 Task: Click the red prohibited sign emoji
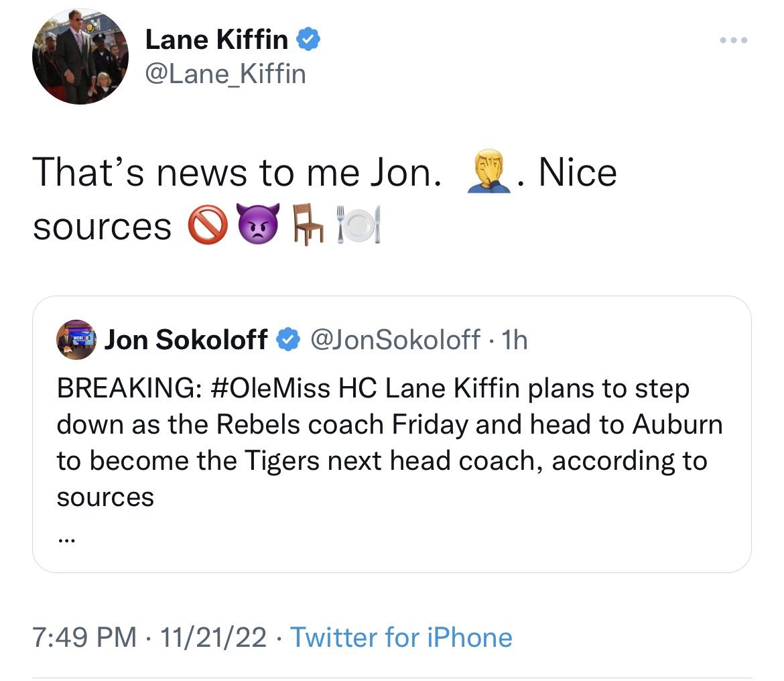pos(208,225)
